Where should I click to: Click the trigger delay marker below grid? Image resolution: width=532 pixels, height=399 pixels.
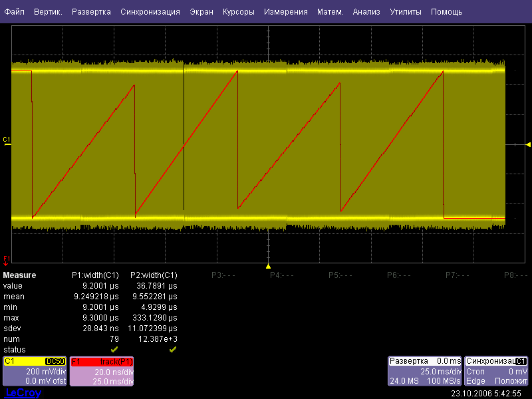(268, 266)
